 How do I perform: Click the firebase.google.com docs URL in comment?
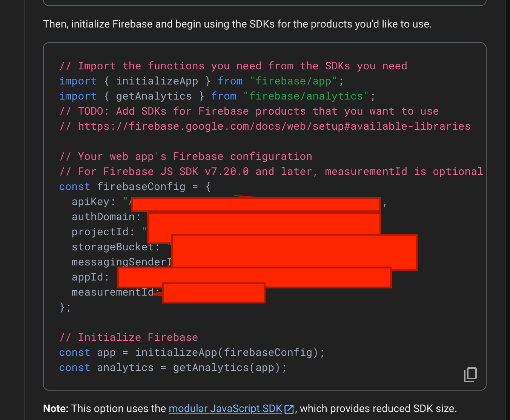pos(274,126)
